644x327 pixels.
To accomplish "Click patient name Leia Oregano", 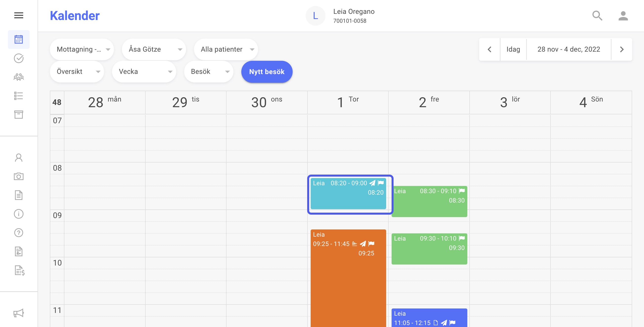I will (354, 12).
